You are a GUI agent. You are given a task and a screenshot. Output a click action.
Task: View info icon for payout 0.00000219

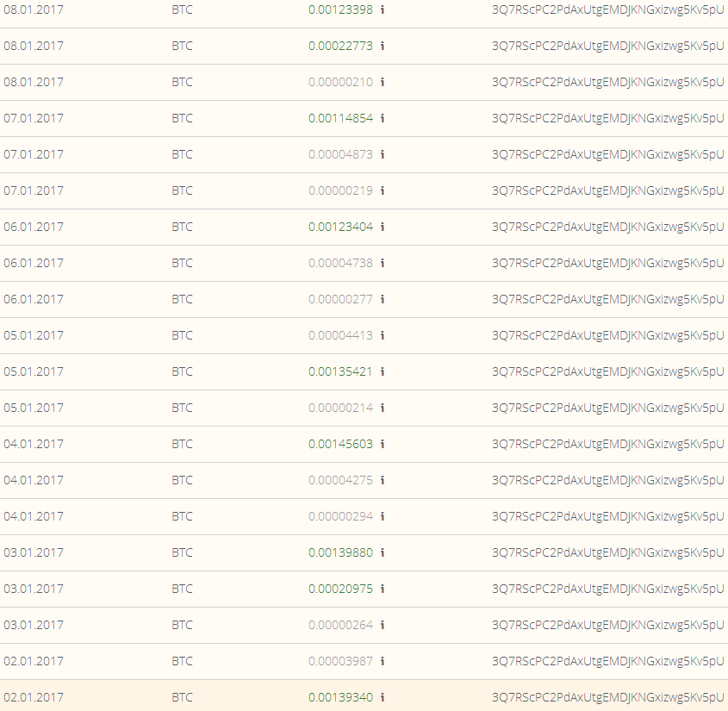click(383, 190)
